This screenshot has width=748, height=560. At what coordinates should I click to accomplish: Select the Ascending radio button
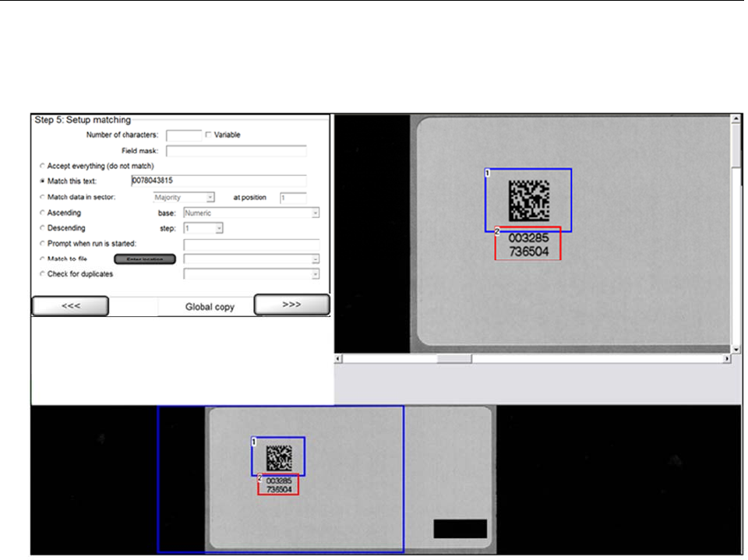tap(42, 213)
